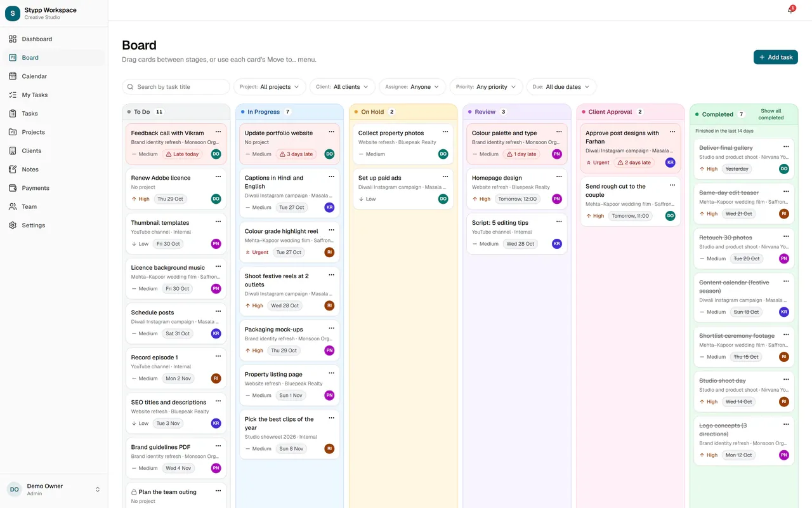This screenshot has width=812, height=508.
Task: Click the Add task button
Action: pos(775,57)
